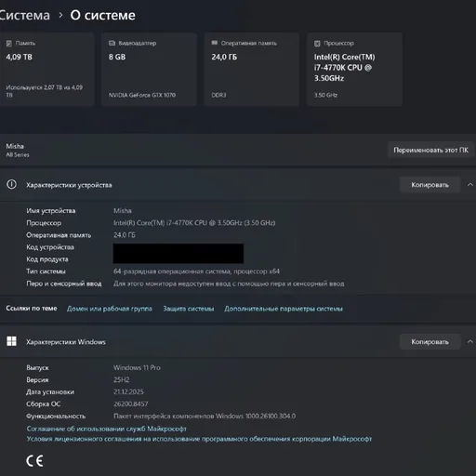Screen dimensions: 476x476
Task: Click the Код продукта label
Action: tap(47, 259)
